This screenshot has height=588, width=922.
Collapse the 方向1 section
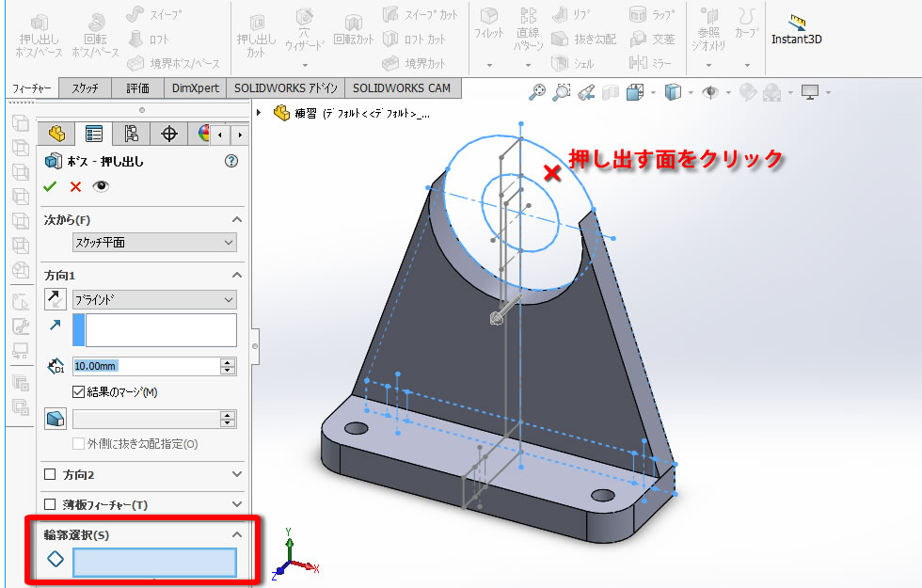236,275
